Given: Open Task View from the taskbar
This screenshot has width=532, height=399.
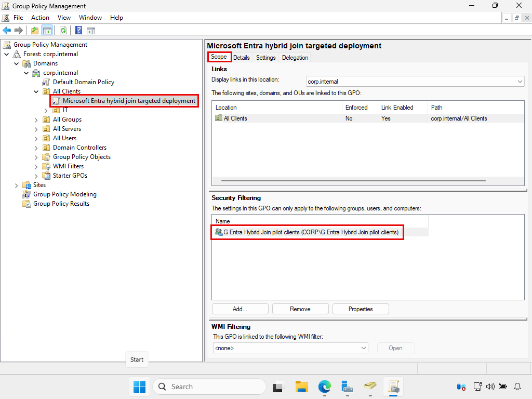Looking at the screenshot, I should pos(278,387).
